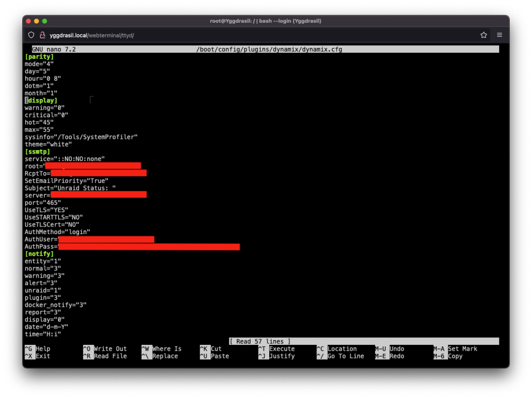The width and height of the screenshot is (532, 398).
Task: Click the nano file path title text
Action: point(269,49)
